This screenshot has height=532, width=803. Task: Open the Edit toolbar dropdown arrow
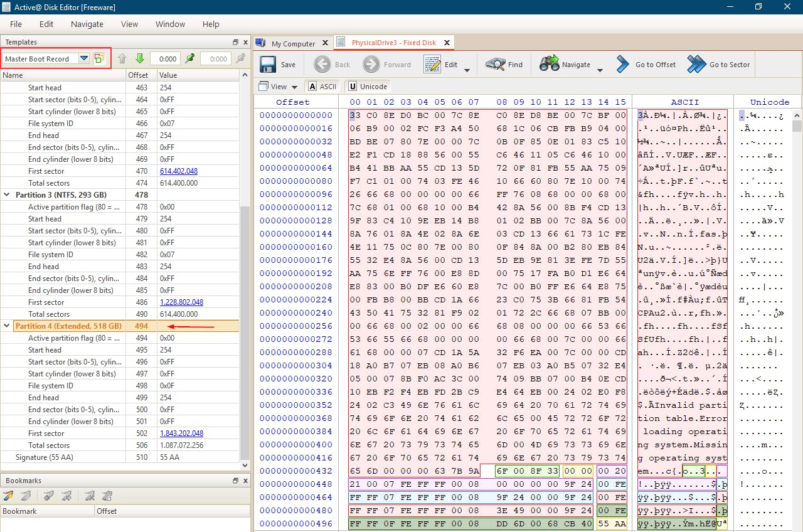pos(467,70)
